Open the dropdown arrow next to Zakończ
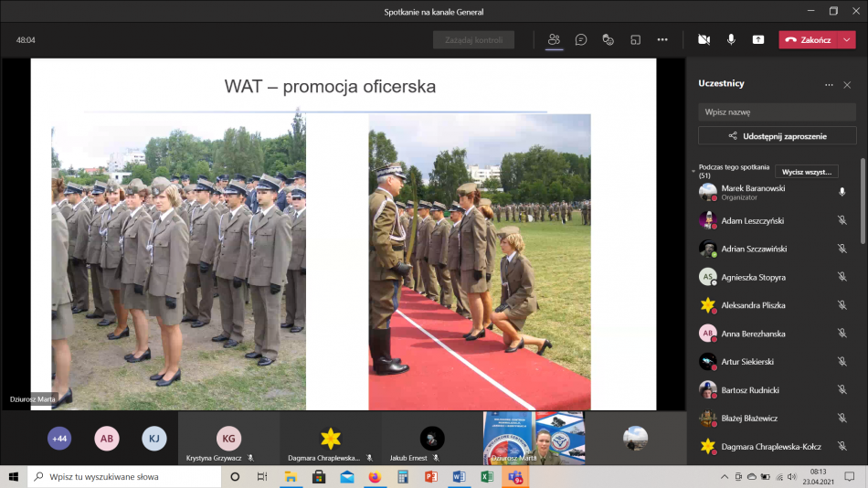 pyautogui.click(x=847, y=40)
